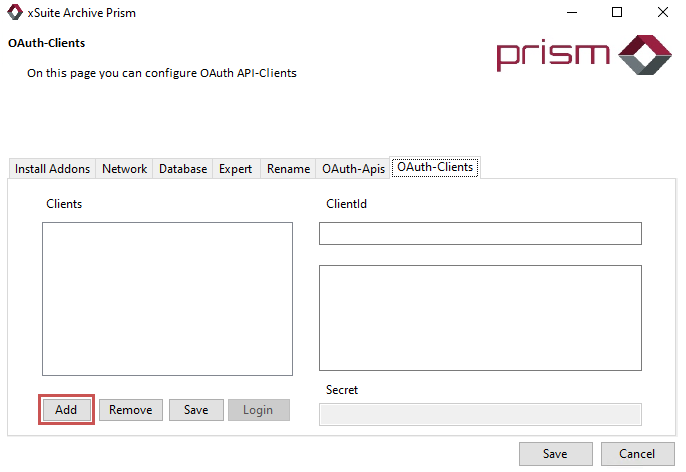Viewport: 686px width, 472px height.
Task: Click the large text area below ClientId
Action: pyautogui.click(x=480, y=318)
